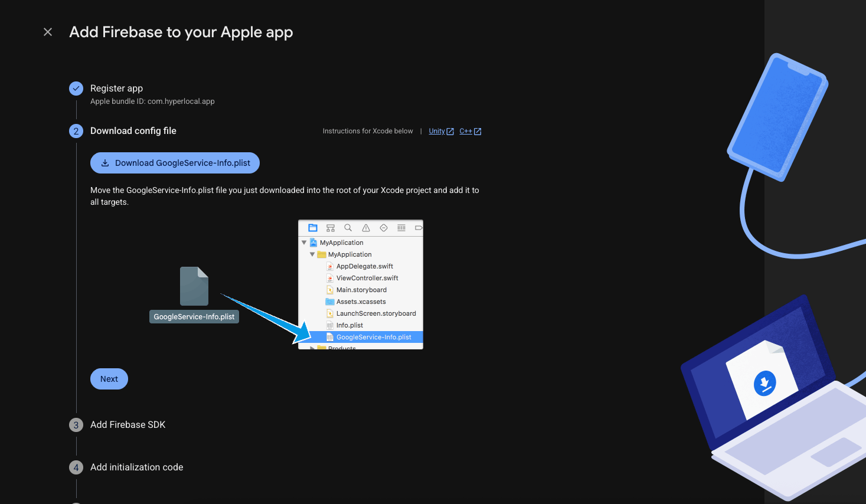Click external-link icon beside C++

478,132
